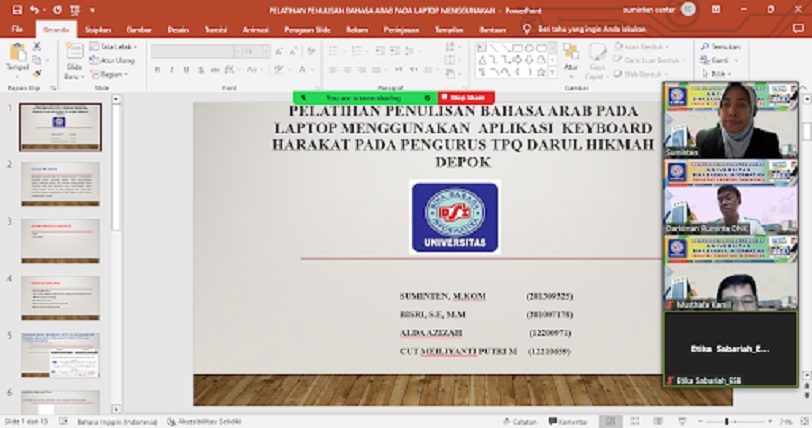
Task: Open the font size dropdown
Action: coord(266,51)
